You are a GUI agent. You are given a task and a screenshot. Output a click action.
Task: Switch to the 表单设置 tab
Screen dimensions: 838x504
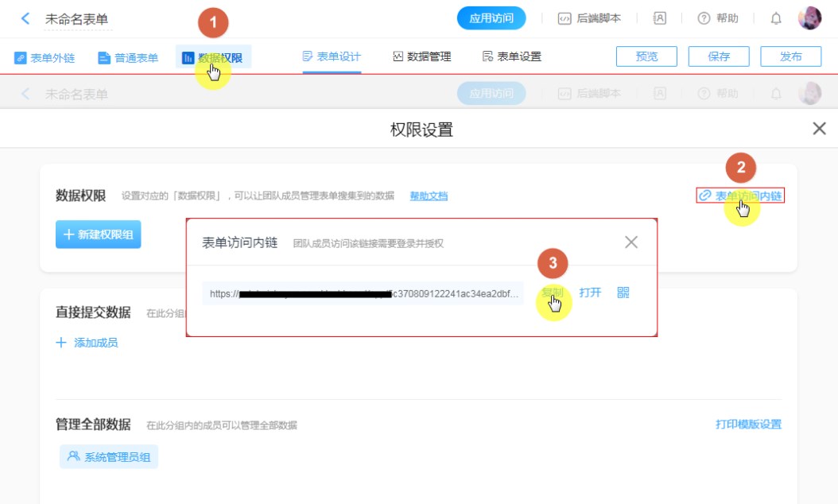tap(511, 56)
